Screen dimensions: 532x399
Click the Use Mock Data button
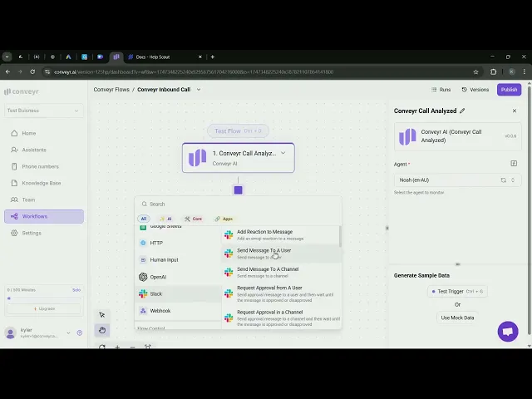(x=457, y=318)
